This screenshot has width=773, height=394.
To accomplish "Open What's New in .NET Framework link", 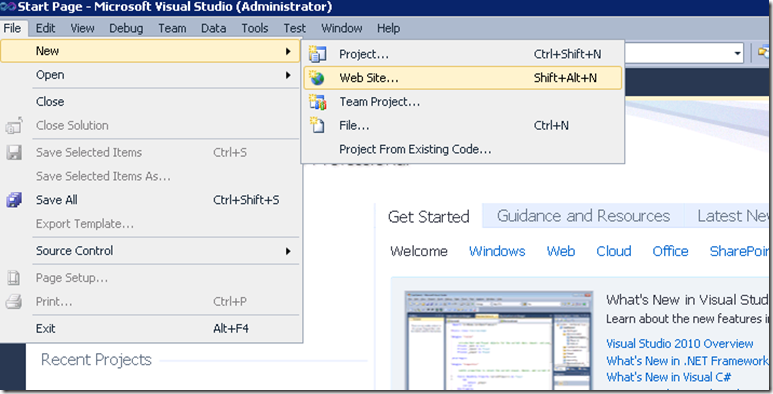I will point(687,360).
